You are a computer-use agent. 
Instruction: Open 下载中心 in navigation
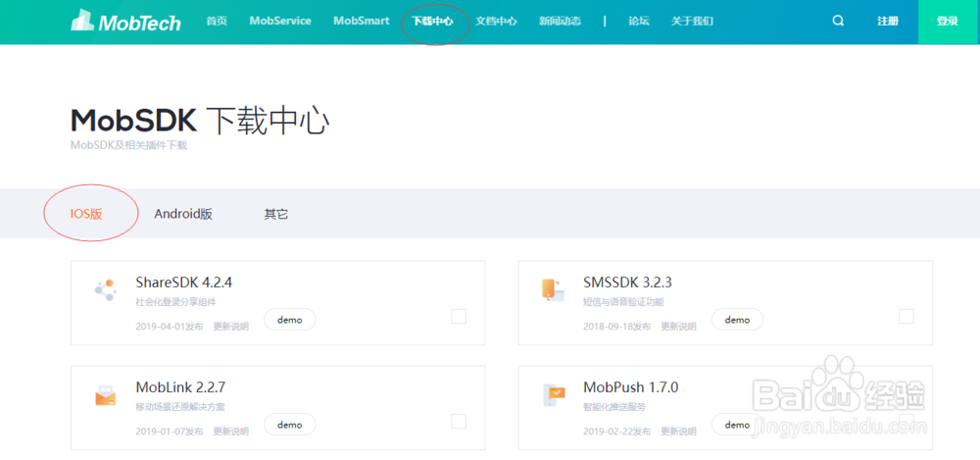[x=432, y=21]
